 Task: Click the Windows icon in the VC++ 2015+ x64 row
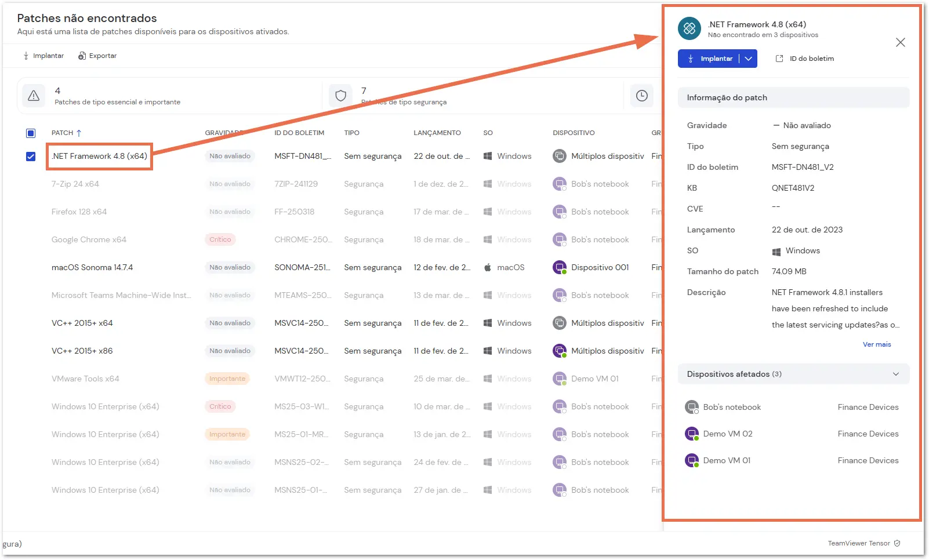tap(488, 323)
